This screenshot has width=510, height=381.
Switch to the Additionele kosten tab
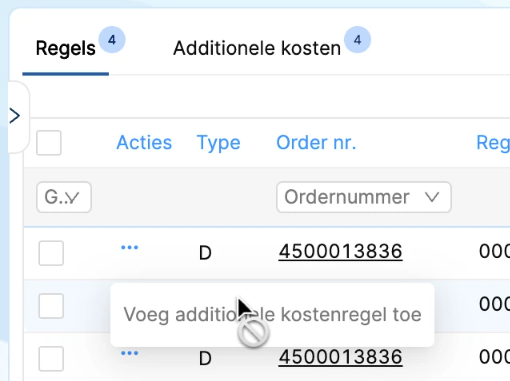pyautogui.click(x=257, y=48)
